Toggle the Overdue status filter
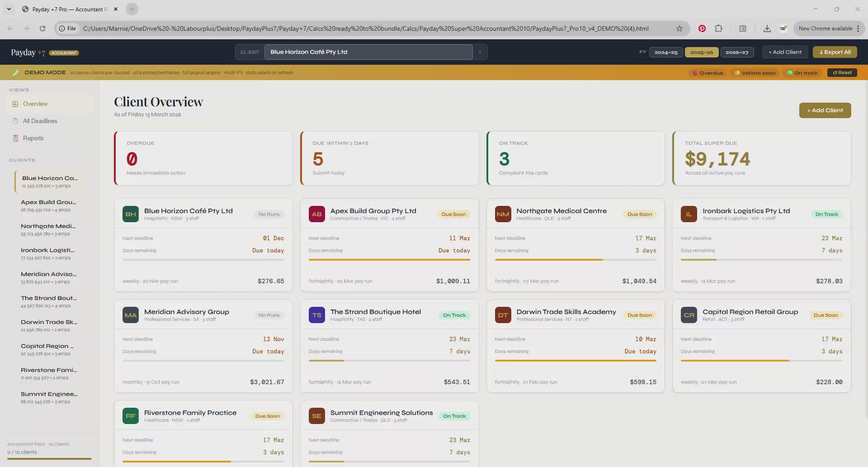 pos(708,73)
